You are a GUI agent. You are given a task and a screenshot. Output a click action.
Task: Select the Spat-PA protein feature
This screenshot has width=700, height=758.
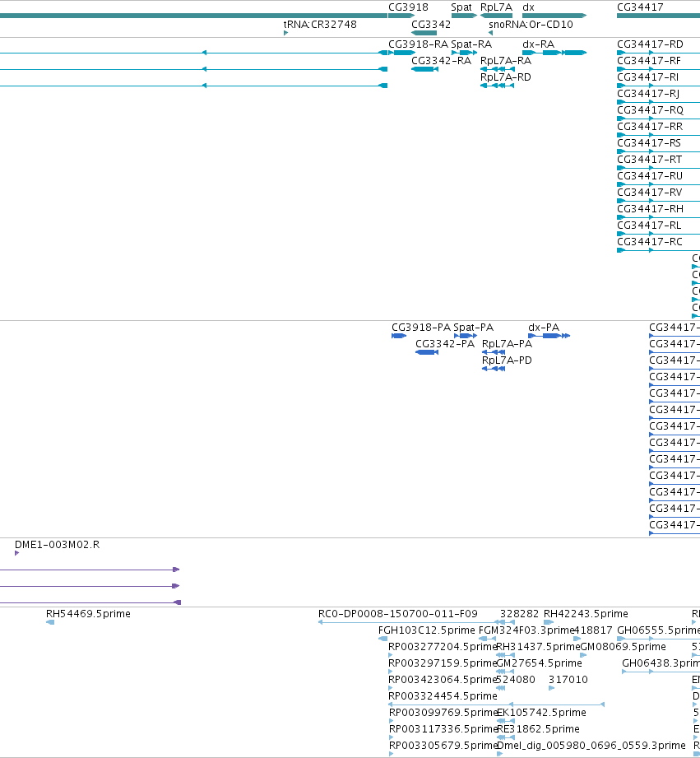[x=466, y=336]
